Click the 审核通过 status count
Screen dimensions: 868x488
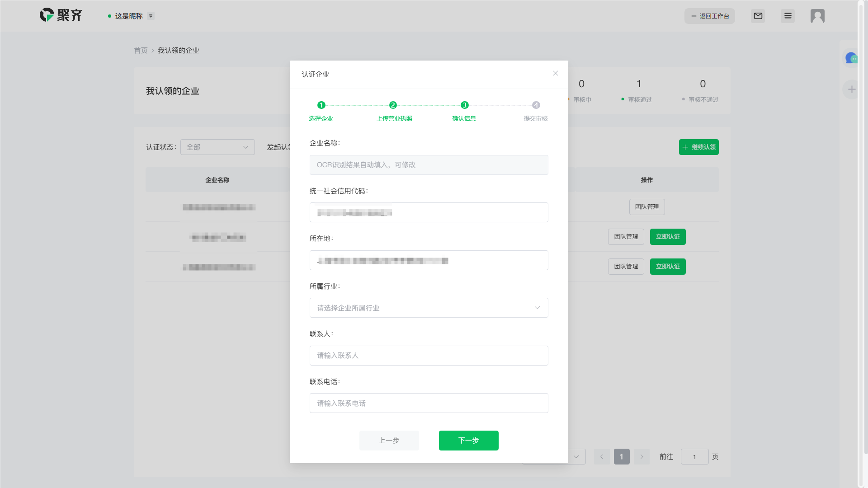coord(637,90)
